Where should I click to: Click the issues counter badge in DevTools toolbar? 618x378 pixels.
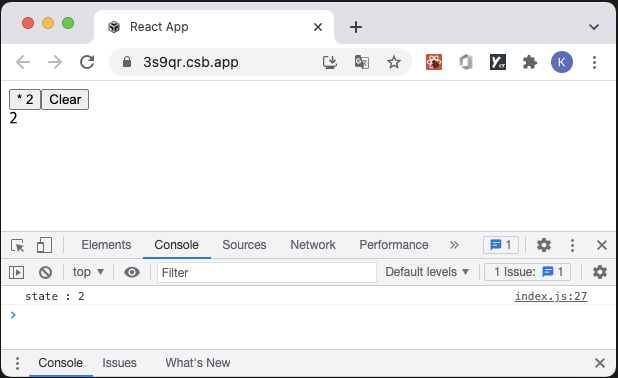pos(501,245)
